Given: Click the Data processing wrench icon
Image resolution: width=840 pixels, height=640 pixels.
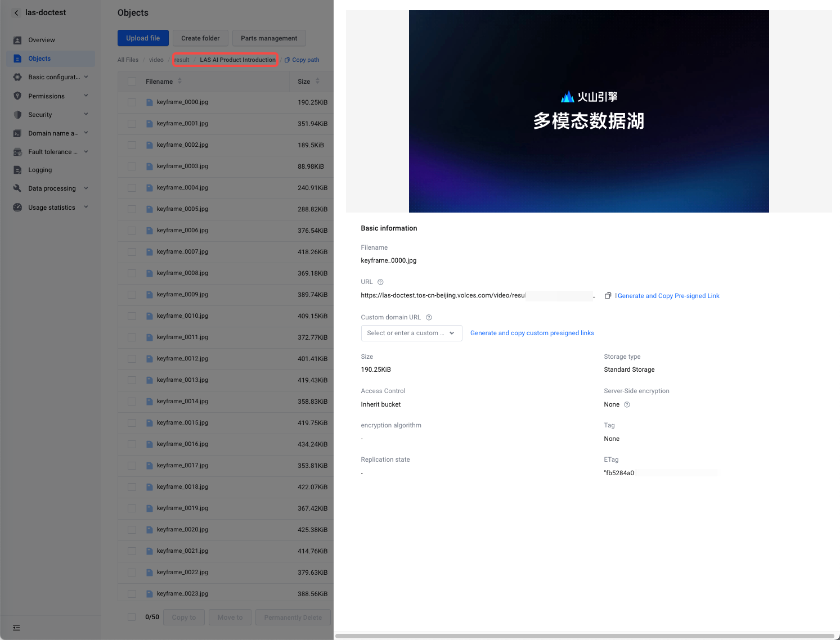Looking at the screenshot, I should coord(17,188).
